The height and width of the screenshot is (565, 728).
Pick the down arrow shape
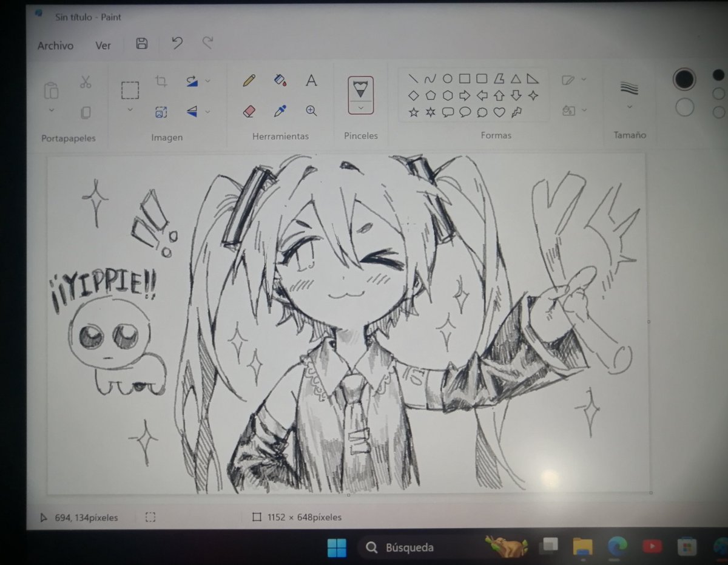(x=516, y=96)
